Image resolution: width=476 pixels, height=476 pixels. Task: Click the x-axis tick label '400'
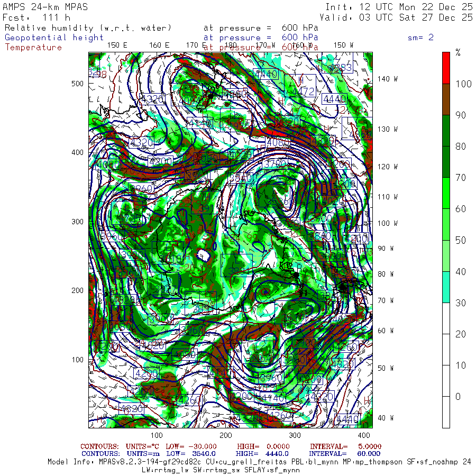pyautogui.click(x=364, y=435)
